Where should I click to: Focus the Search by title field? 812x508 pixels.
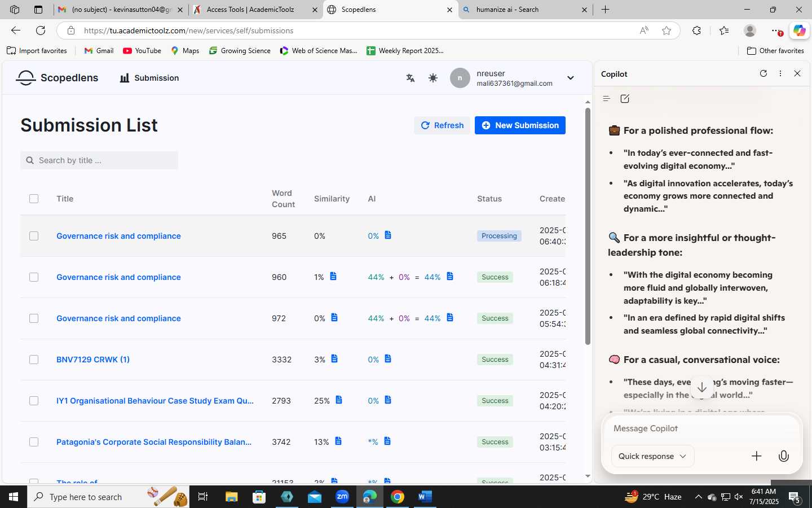[x=99, y=160]
